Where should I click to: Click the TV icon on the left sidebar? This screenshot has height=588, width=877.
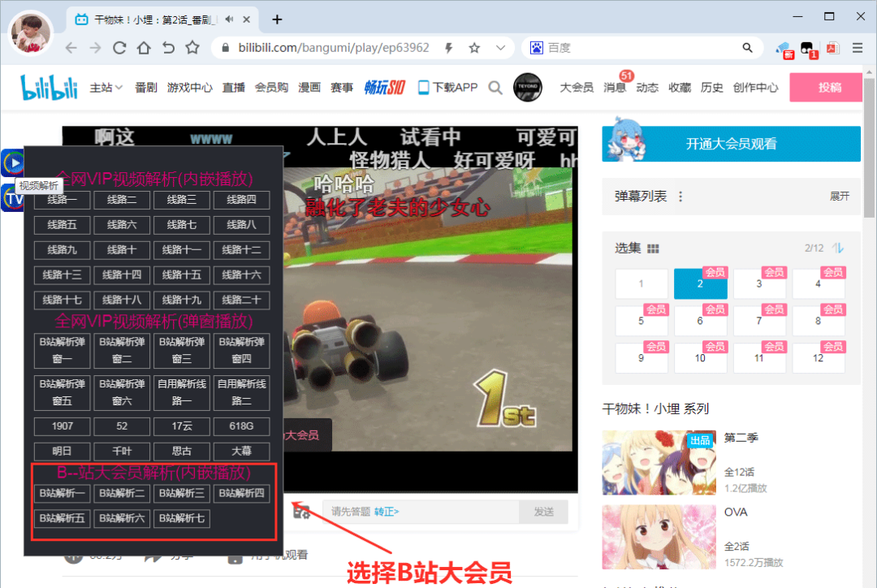point(11,199)
